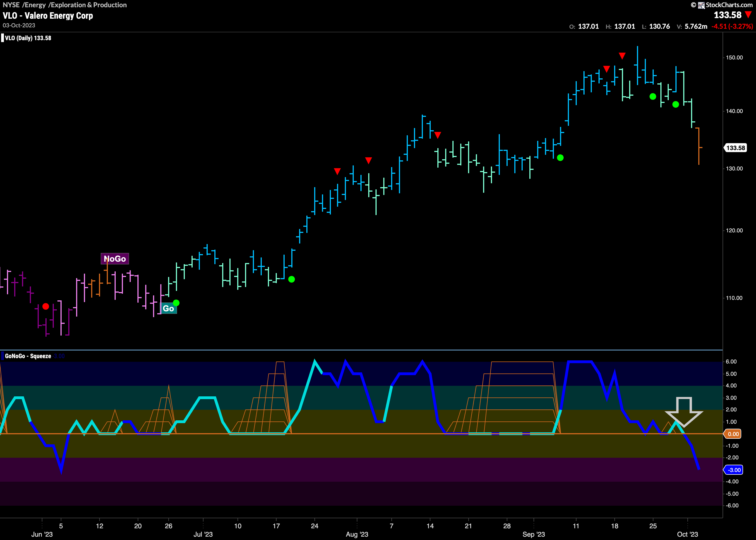This screenshot has width=756, height=540.
Task: Click the topmost red triangle near Sep 19
Action: click(622, 56)
